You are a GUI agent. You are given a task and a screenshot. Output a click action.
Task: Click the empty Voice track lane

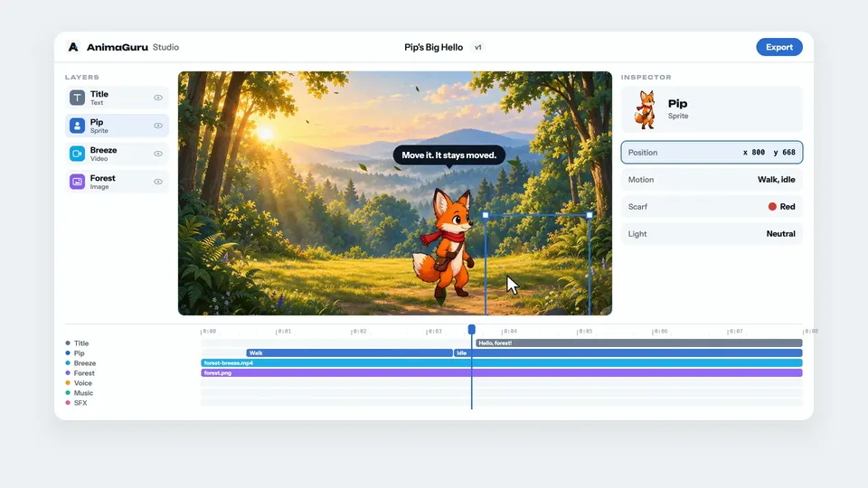(x=502, y=383)
